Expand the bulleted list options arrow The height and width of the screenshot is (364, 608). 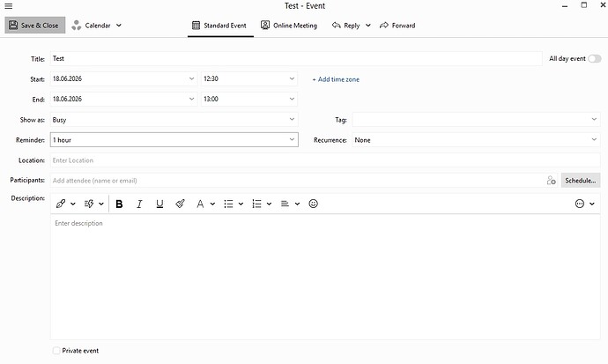[241, 204]
